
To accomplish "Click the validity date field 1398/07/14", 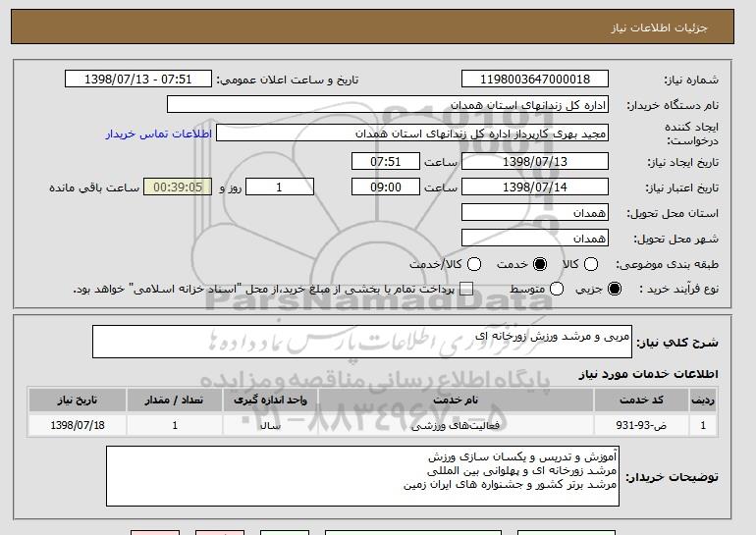I will (x=535, y=187).
